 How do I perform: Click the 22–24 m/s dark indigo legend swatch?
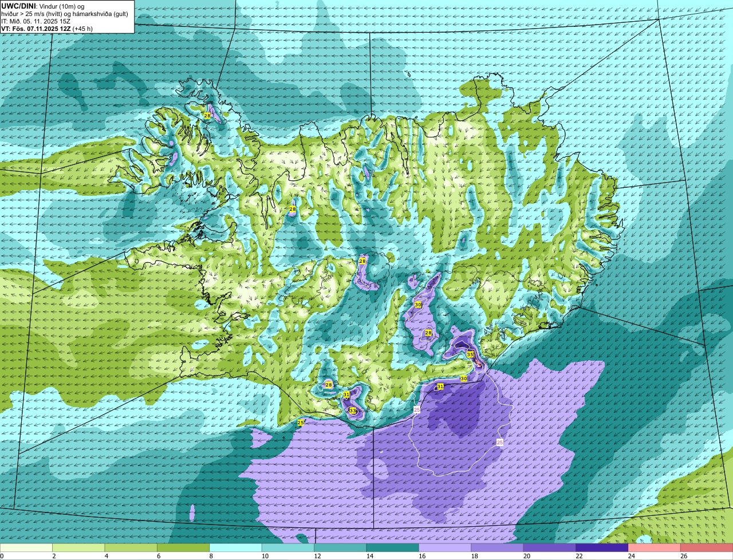[602, 548]
